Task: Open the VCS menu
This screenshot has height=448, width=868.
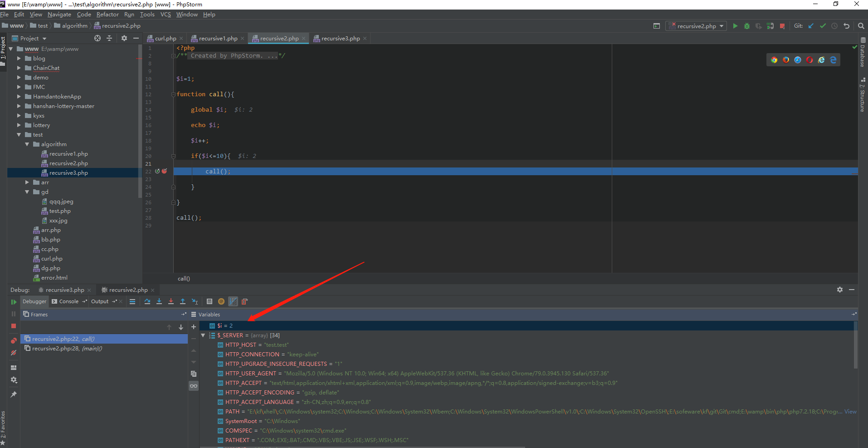Action: coord(166,15)
